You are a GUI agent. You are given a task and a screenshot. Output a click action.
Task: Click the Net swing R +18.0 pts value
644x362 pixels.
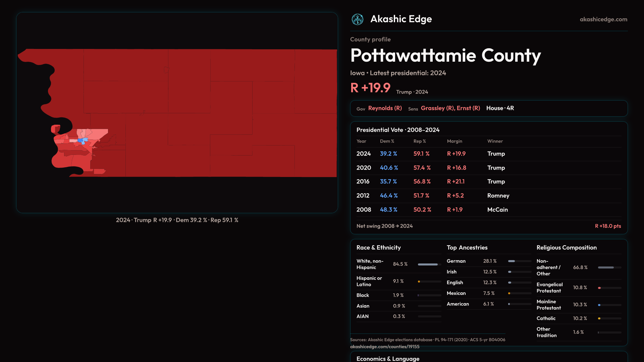607,226
